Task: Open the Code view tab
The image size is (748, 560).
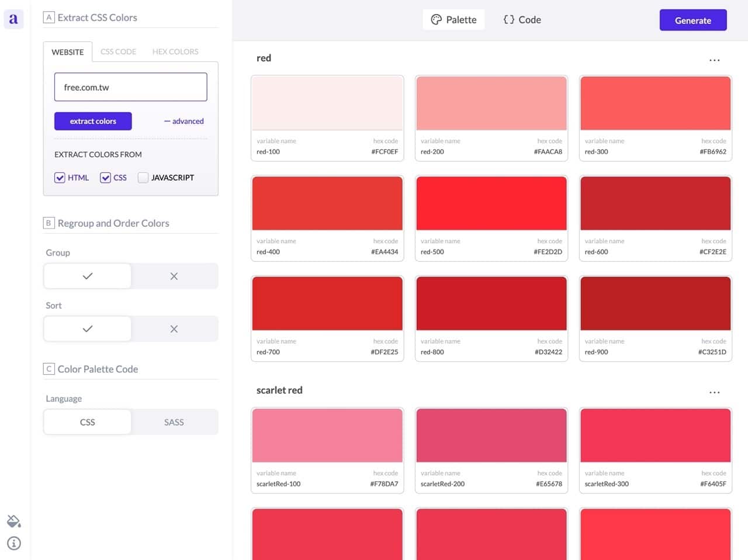Action: pyautogui.click(x=522, y=20)
